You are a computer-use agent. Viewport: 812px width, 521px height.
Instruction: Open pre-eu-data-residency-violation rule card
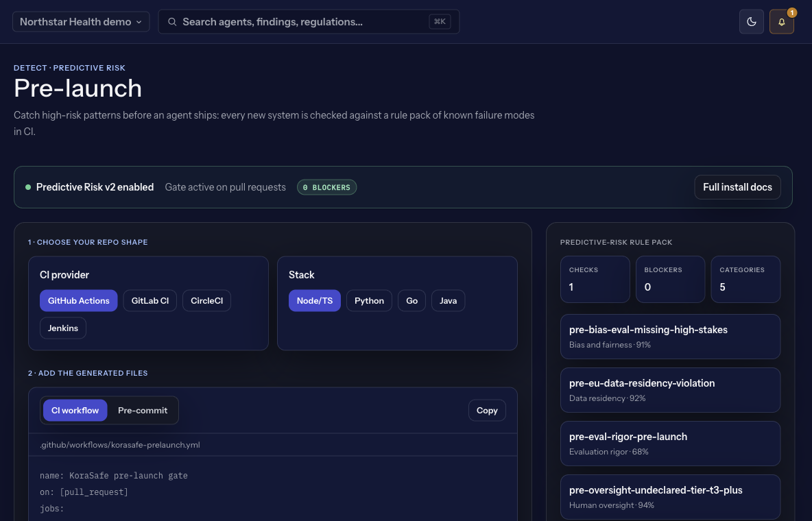[670, 390]
